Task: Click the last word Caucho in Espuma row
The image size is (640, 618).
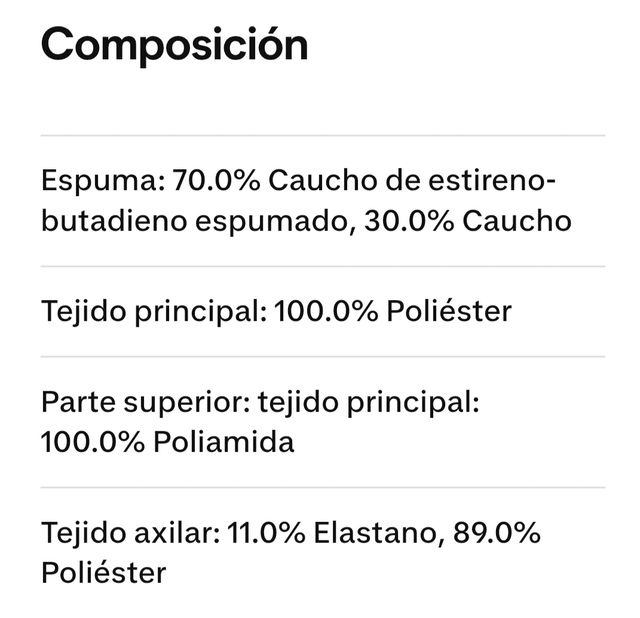Action: point(521,220)
